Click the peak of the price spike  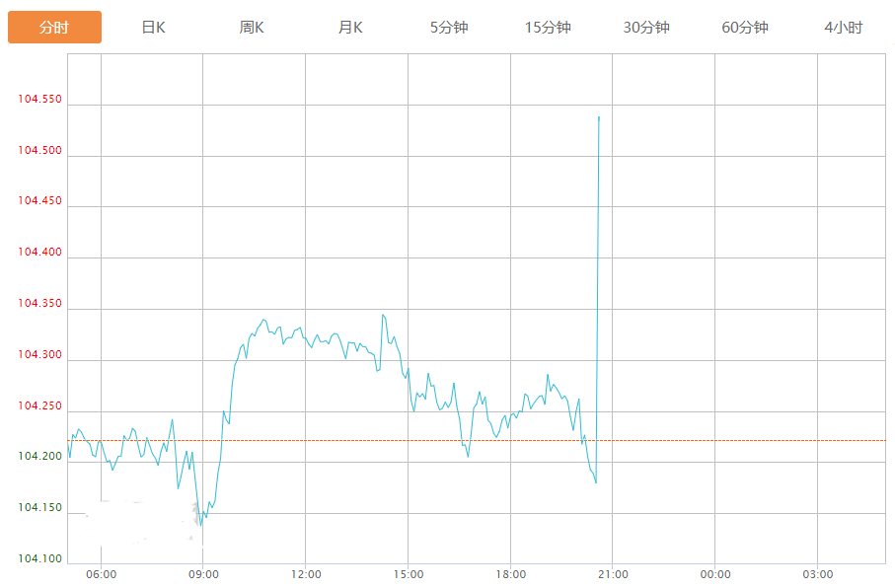[x=599, y=117]
